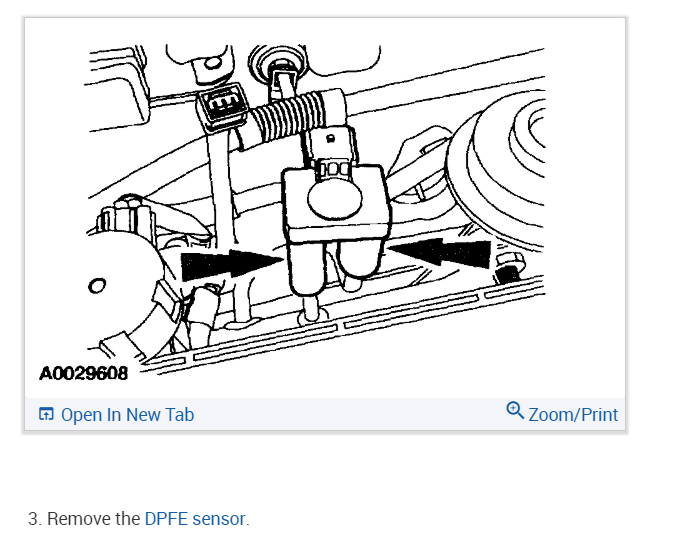Click the right-pointing black arrow in the diagram
The width and height of the screenshot is (681, 544).
(231, 264)
